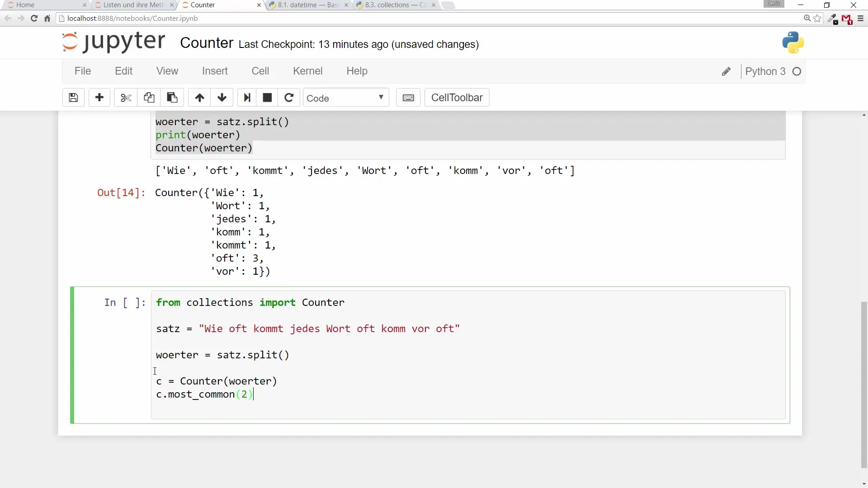Click the Last Checkpoint status text

pyautogui.click(x=359, y=44)
